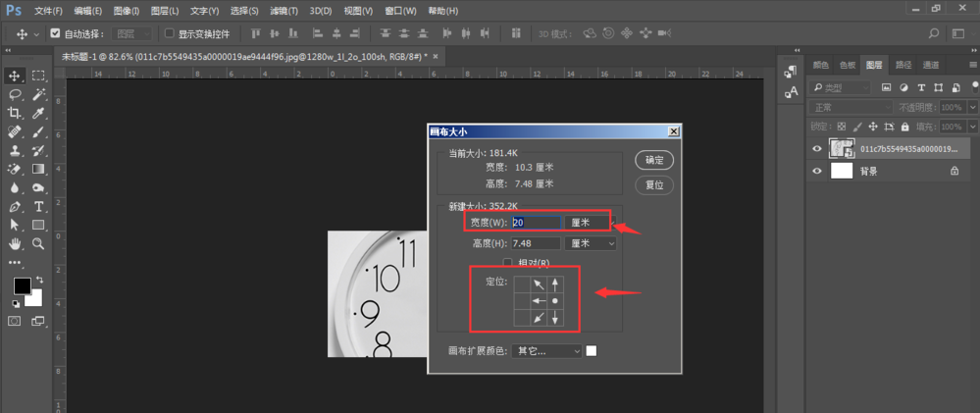The image size is (980, 413).
Task: Open the three-dot edit toolbar button
Action: (14, 263)
